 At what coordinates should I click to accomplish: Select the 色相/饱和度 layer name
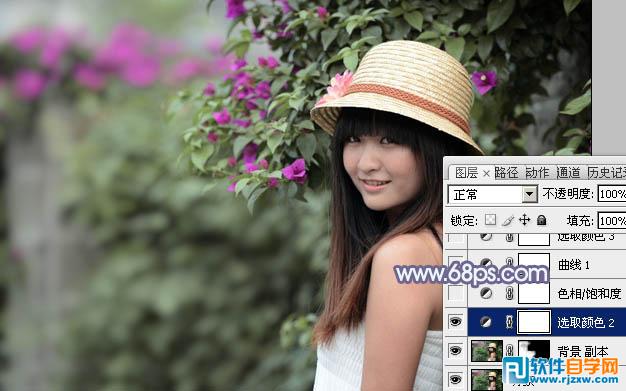pyautogui.click(x=589, y=294)
